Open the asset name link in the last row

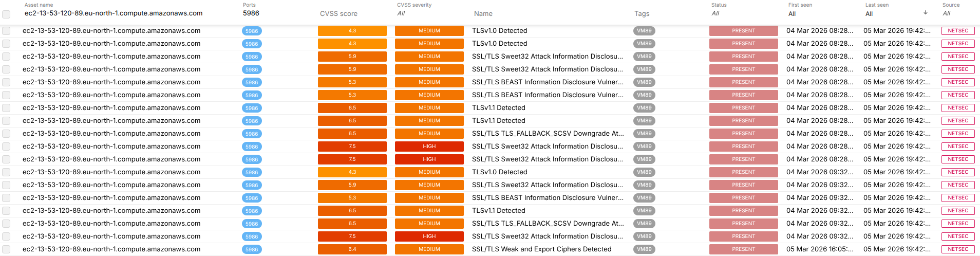point(111,249)
